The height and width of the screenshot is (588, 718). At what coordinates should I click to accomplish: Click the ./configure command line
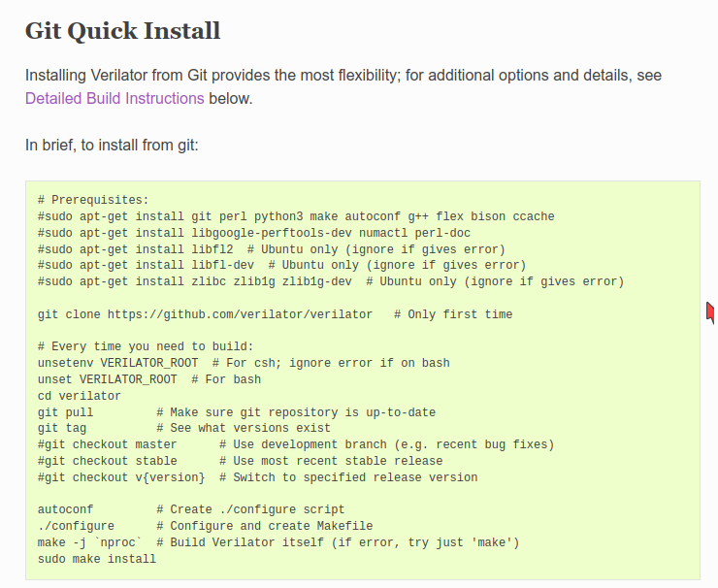pyautogui.click(x=205, y=526)
